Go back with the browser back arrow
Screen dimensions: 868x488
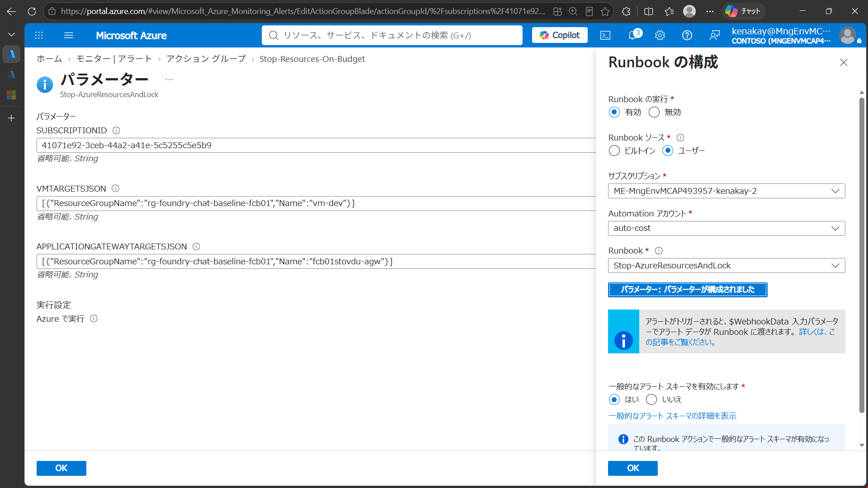pyautogui.click(x=12, y=11)
